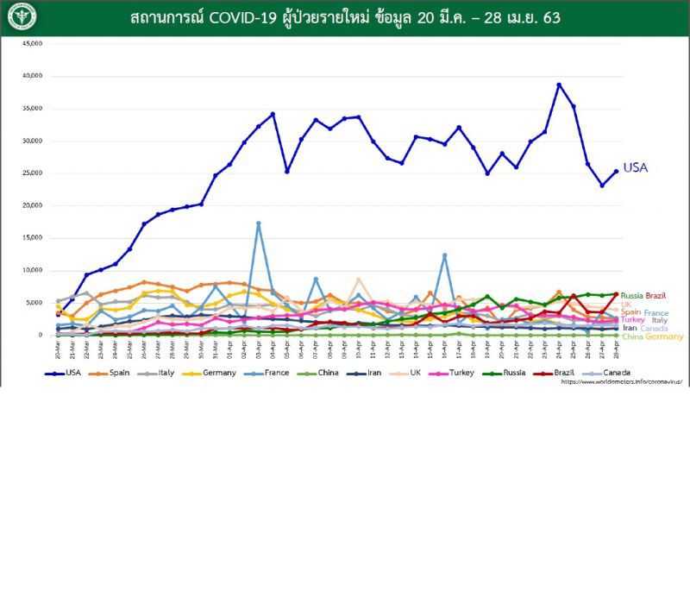This screenshot has width=690, height=616.
Task: Select the Russia legend entry
Action: [x=504, y=373]
